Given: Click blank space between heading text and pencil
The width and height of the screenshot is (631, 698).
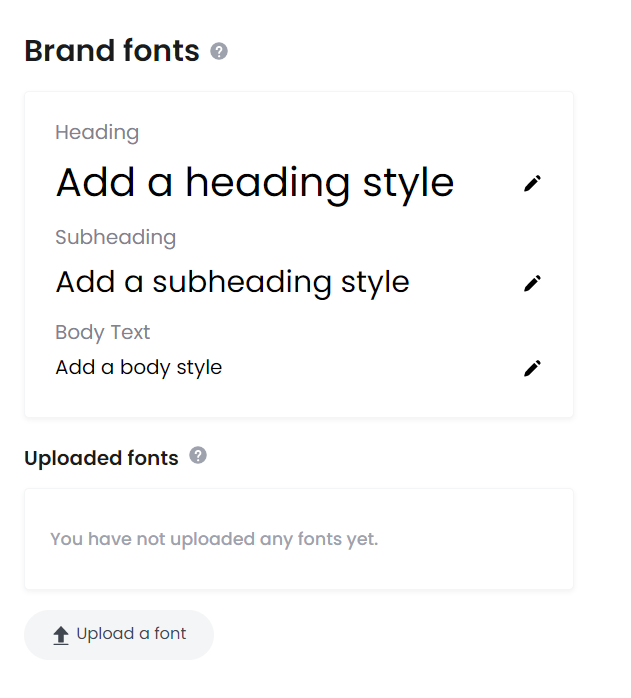Looking at the screenshot, I should coord(488,183).
